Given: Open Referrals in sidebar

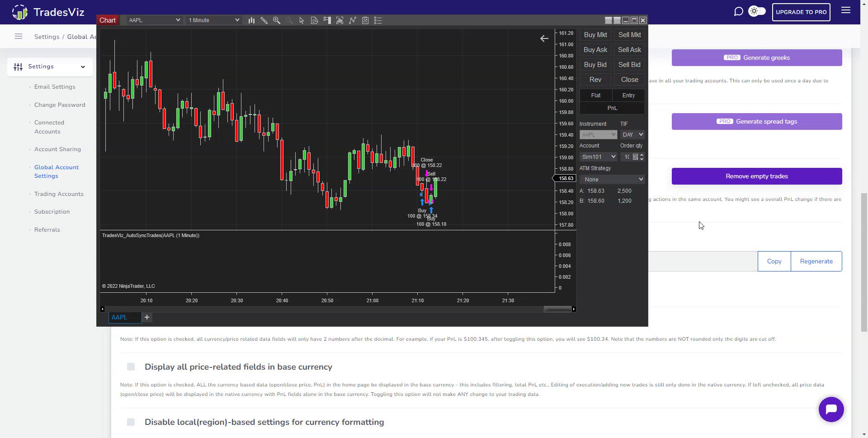Looking at the screenshot, I should (x=47, y=230).
